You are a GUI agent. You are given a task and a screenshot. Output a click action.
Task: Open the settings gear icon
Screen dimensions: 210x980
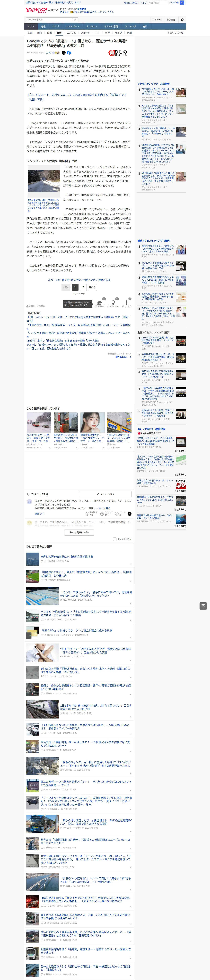click(182, 20)
